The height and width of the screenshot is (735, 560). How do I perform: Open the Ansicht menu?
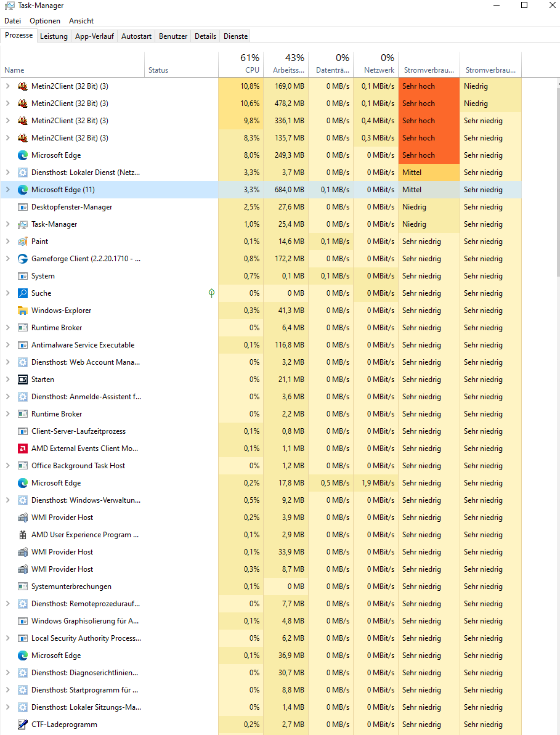81,20
